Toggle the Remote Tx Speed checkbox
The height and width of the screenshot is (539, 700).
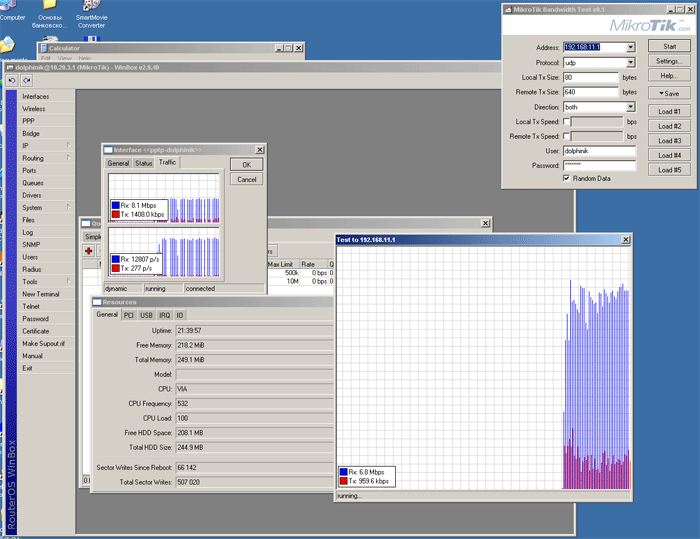[566, 136]
